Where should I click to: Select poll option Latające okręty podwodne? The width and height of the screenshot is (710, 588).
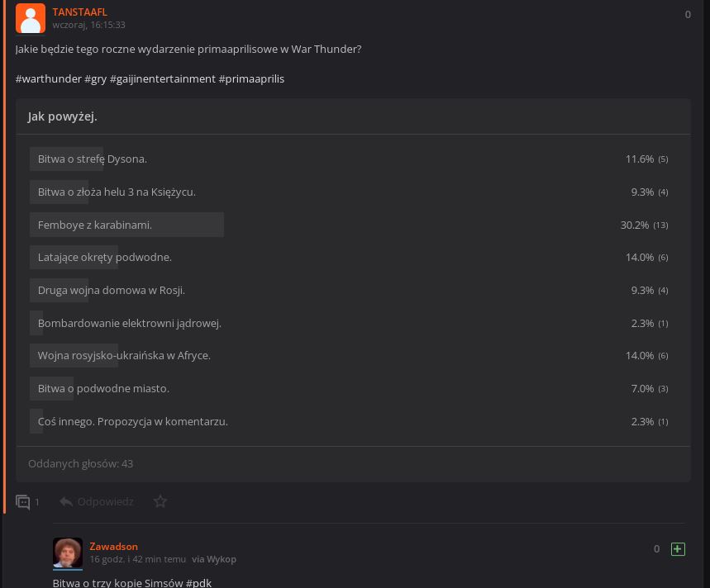point(349,257)
